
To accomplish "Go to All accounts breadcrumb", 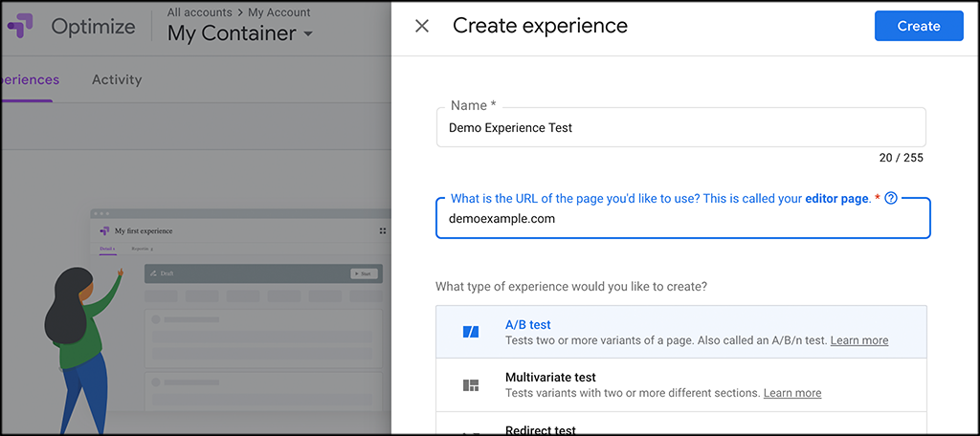I will pos(197,12).
